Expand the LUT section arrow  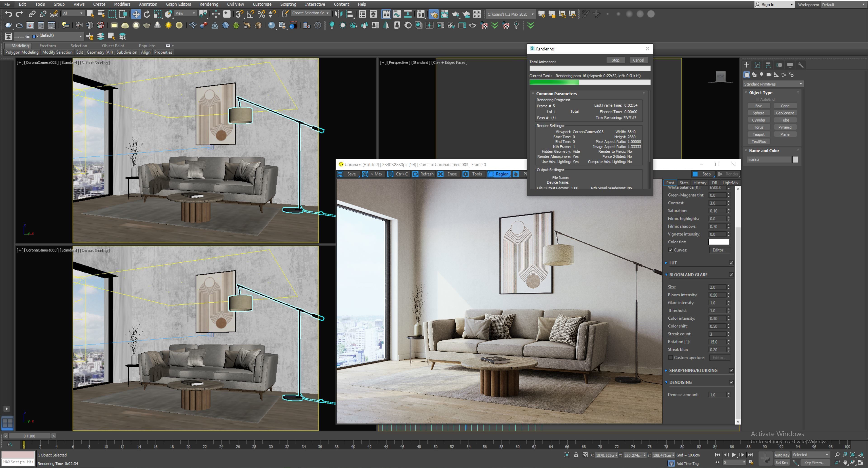tap(666, 263)
